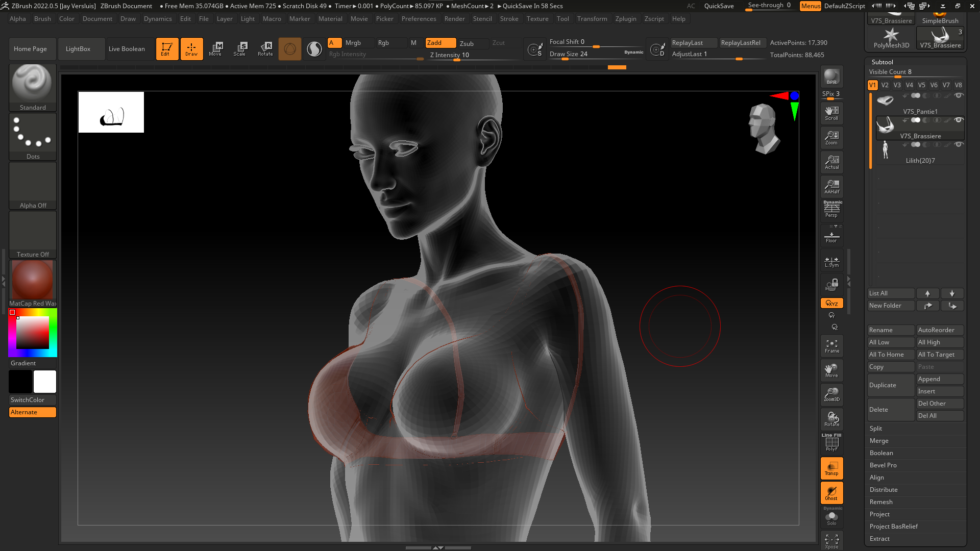Image resolution: width=980 pixels, height=551 pixels.
Task: Toggle the Mrgb color blending mode
Action: point(353,42)
